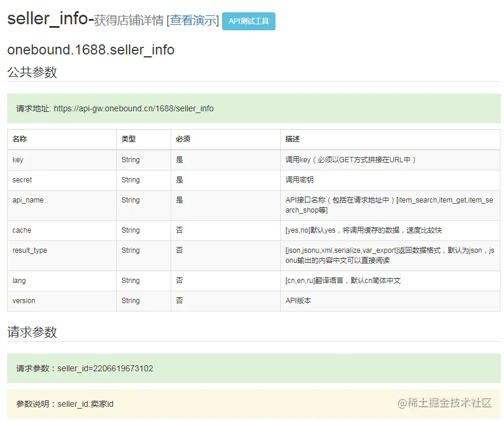
Task: Click the 否 required cell in result_type row
Action: [x=225, y=255]
